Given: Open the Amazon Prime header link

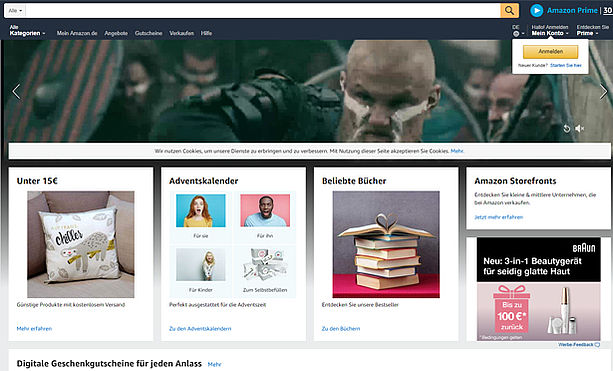Looking at the screenshot, I should coord(572,11).
